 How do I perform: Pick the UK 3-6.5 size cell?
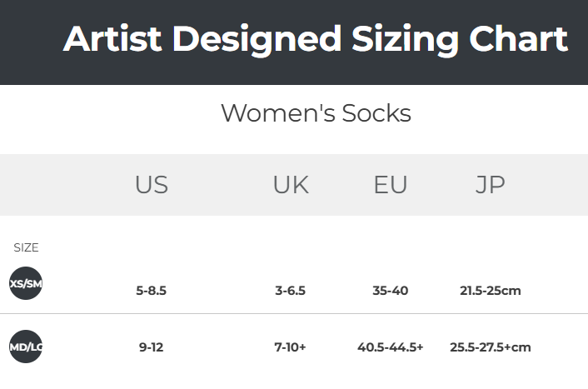coord(291,291)
